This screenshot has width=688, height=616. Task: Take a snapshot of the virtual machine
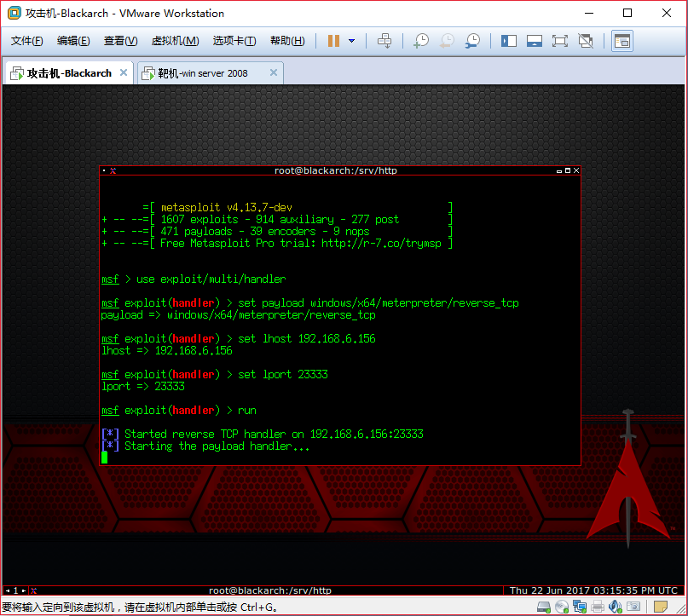pos(421,41)
